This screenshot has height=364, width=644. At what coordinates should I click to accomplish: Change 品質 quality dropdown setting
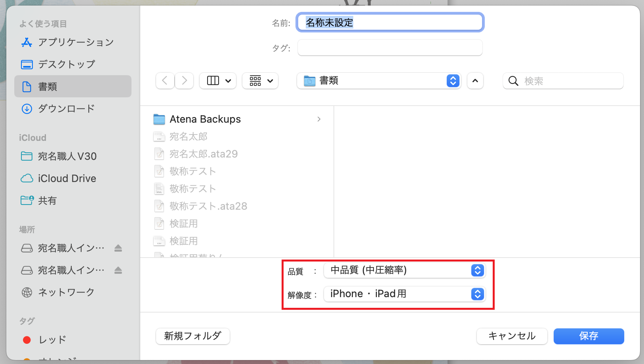point(404,270)
